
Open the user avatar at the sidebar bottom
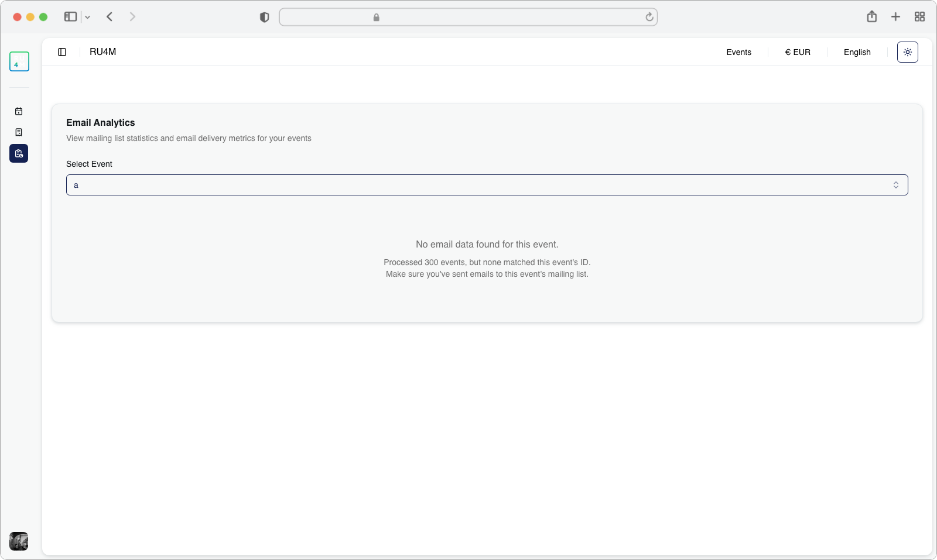coord(19,541)
